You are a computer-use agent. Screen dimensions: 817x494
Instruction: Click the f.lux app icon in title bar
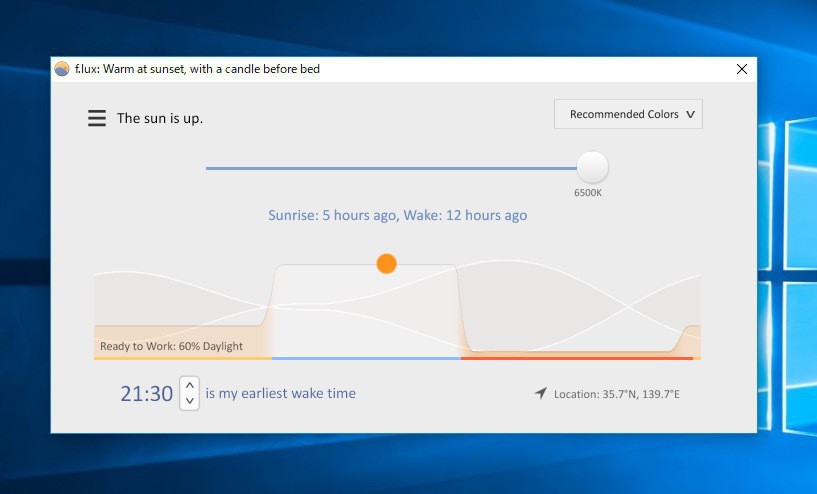(62, 69)
